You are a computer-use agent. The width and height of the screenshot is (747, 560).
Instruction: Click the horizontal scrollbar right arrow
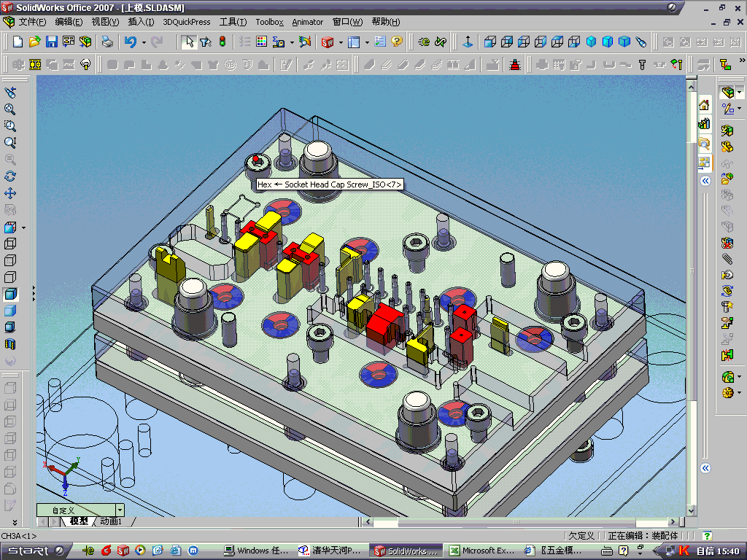tap(673, 522)
